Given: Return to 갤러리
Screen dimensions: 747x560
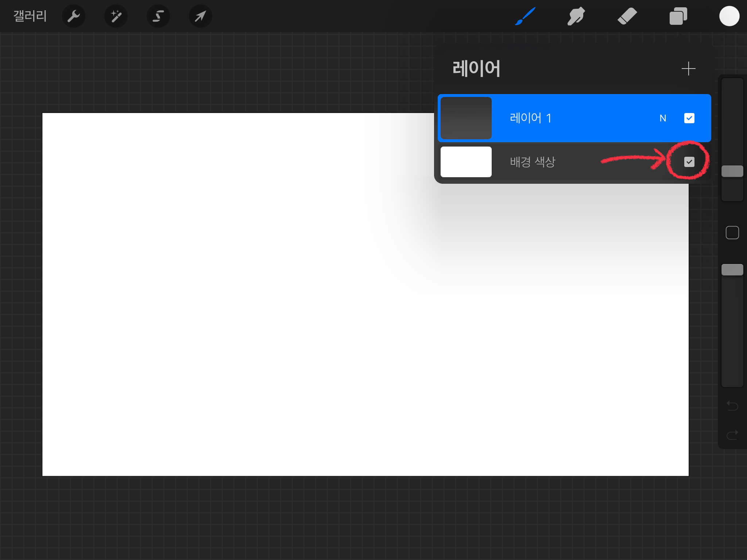Looking at the screenshot, I should point(30,16).
